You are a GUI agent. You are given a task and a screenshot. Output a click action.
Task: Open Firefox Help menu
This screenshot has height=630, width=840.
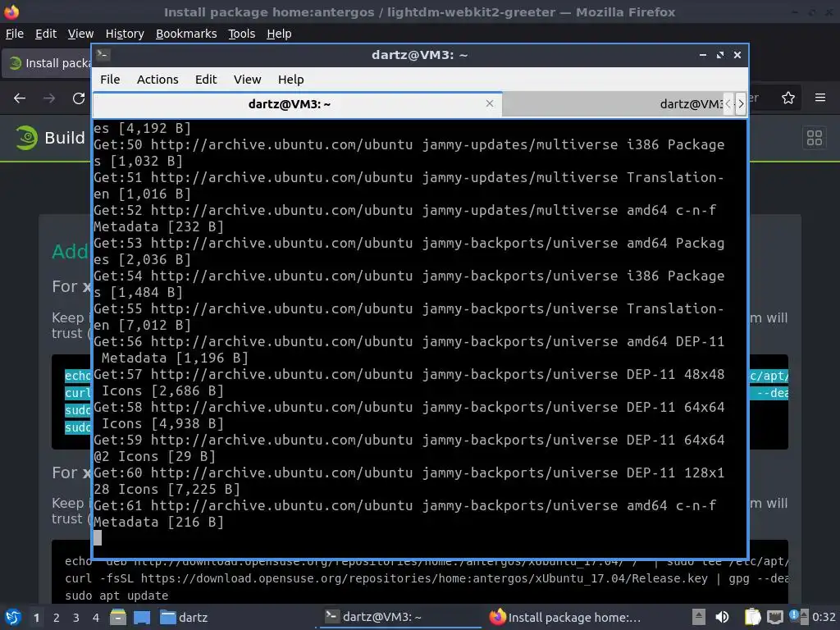point(279,34)
